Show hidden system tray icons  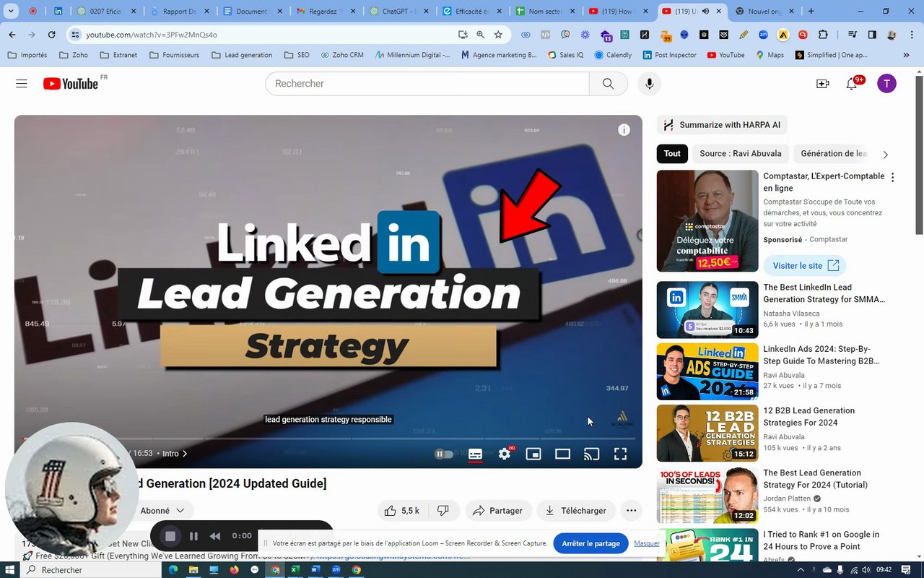pyautogui.click(x=800, y=570)
